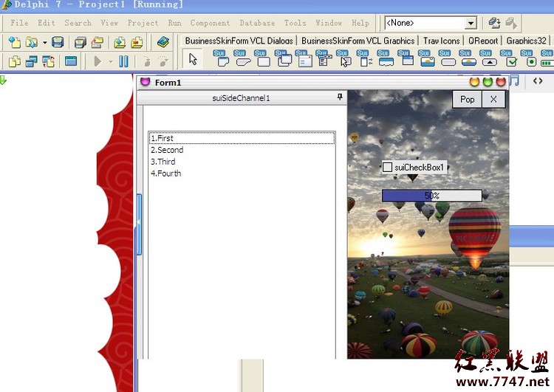Click the angle brackets icon right of Form1
The width and height of the screenshot is (554, 392).
pos(538,81)
